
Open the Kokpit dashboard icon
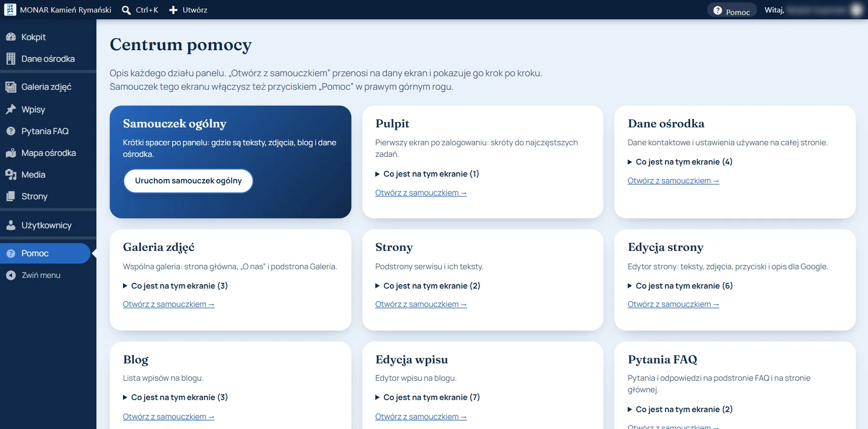pos(11,37)
